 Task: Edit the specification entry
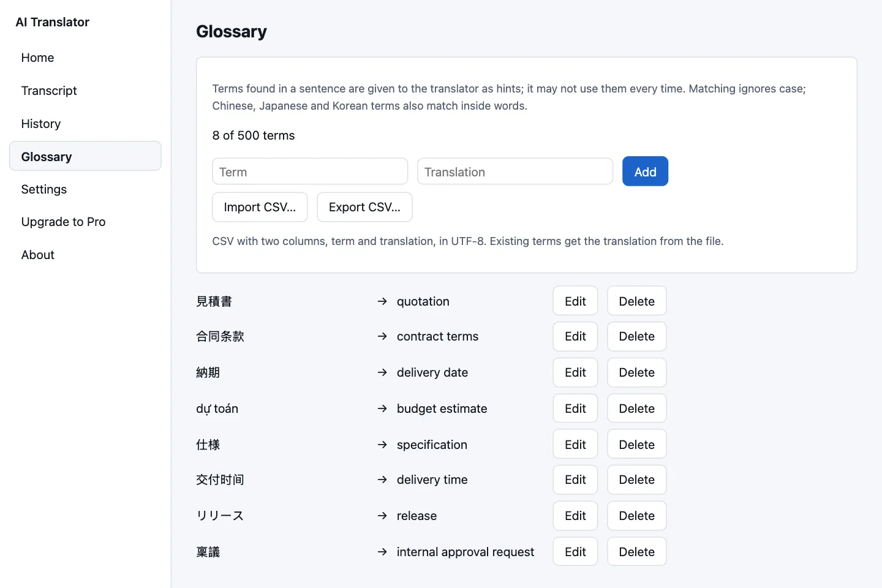[x=575, y=444]
